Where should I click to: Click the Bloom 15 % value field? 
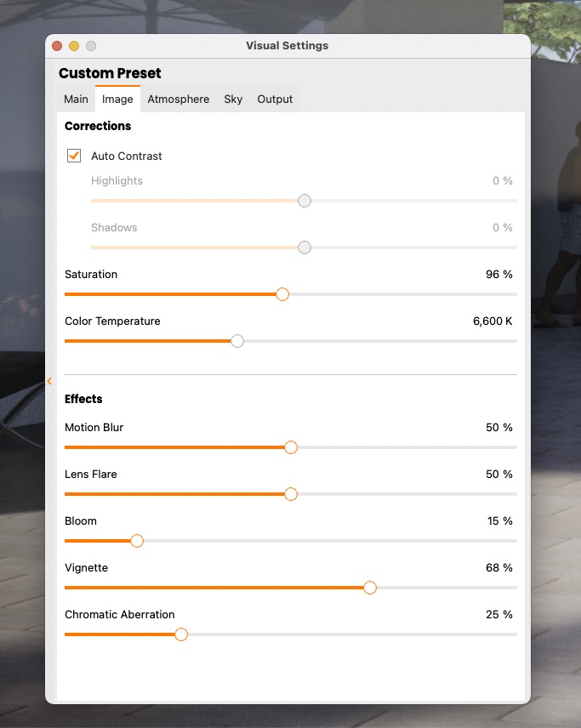[499, 521]
